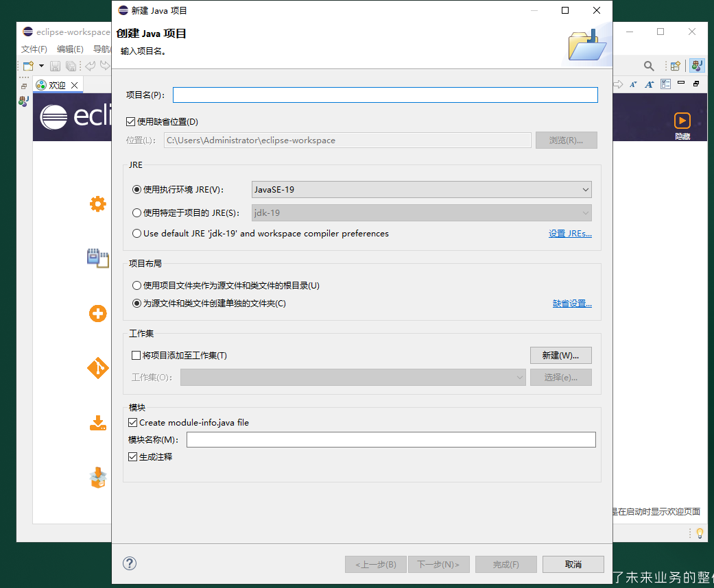Open the Edit menu in Eclipse

point(70,49)
